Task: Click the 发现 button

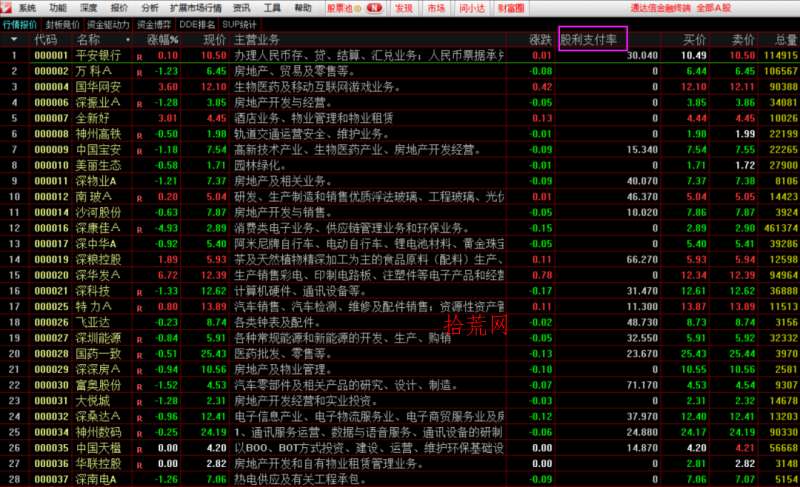Action: coord(404,8)
